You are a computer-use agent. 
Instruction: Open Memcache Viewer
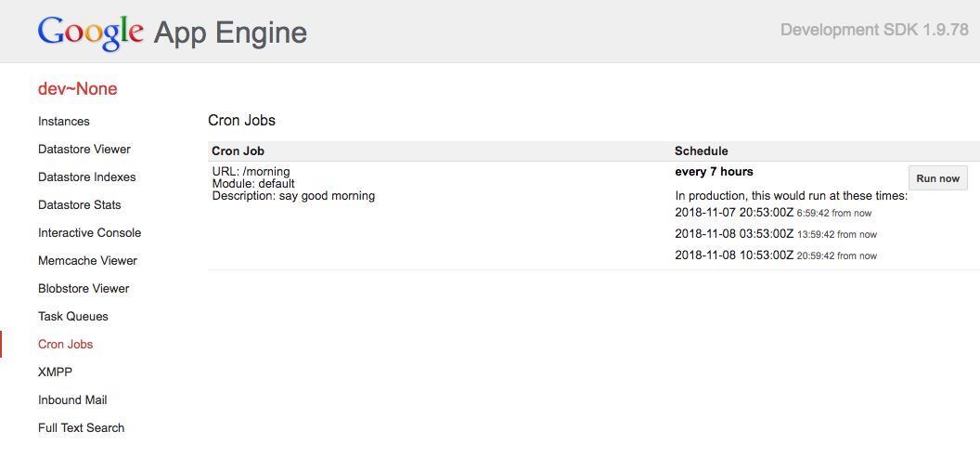[x=87, y=261]
